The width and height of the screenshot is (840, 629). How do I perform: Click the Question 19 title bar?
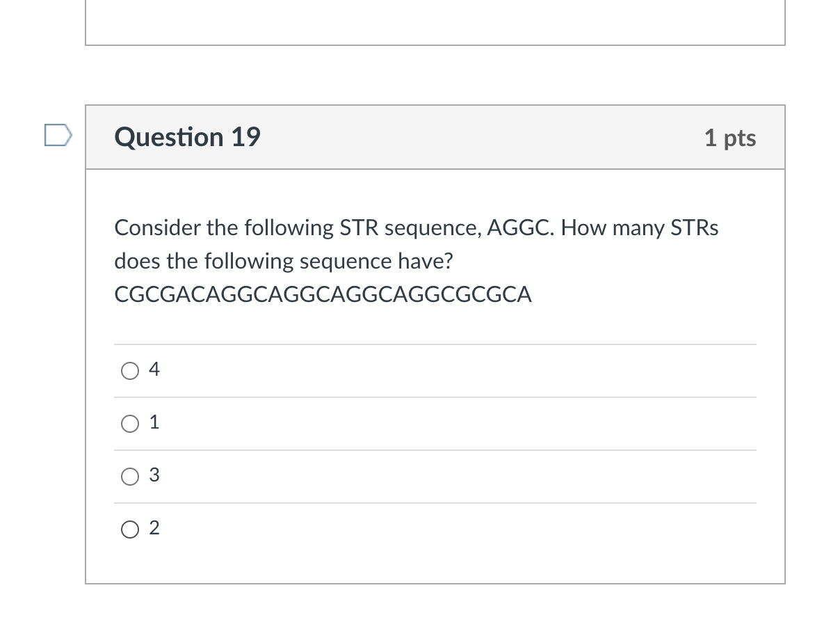coord(435,137)
